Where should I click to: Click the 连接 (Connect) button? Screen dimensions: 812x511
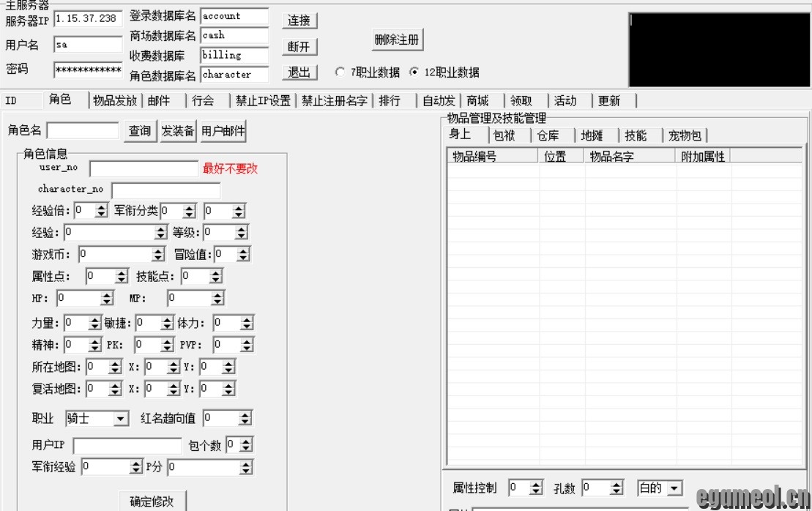299,20
